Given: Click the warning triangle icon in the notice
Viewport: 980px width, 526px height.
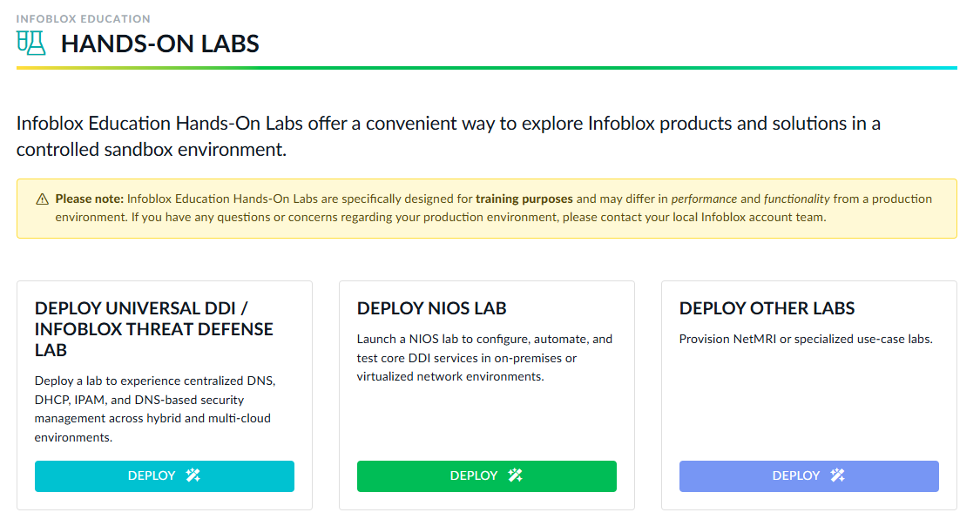Looking at the screenshot, I should [43, 199].
